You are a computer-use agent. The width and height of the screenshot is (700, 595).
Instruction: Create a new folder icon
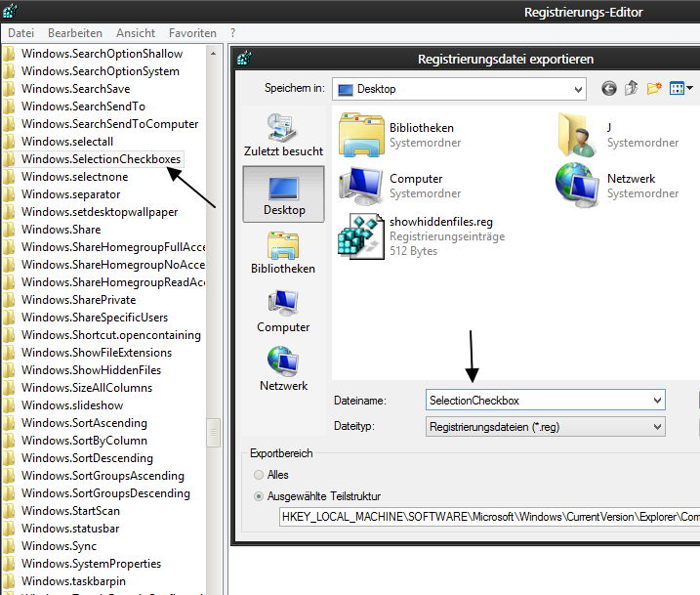click(654, 88)
